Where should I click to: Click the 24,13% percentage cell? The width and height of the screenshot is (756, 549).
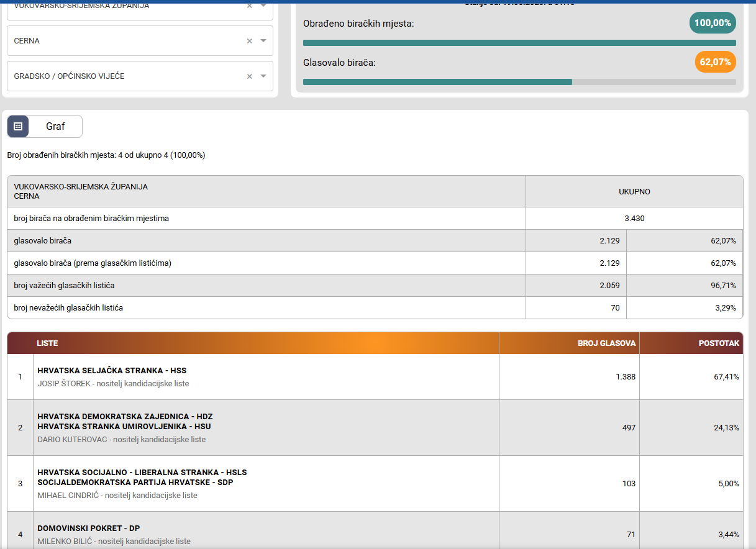pyautogui.click(x=691, y=428)
